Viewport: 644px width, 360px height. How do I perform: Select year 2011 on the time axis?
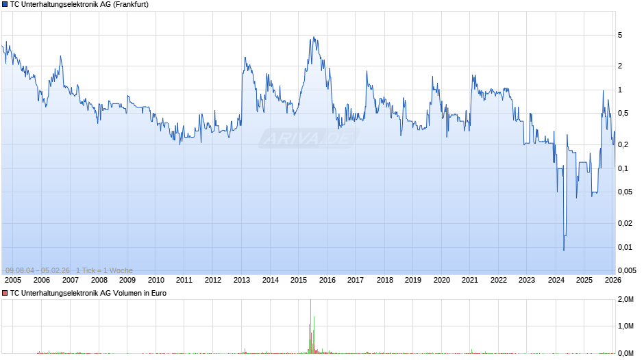(x=184, y=280)
